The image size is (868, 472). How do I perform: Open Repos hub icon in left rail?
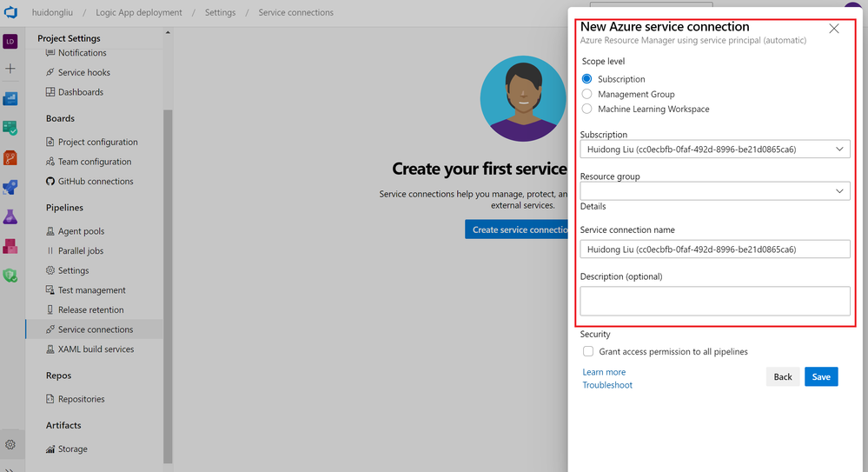[x=10, y=158]
